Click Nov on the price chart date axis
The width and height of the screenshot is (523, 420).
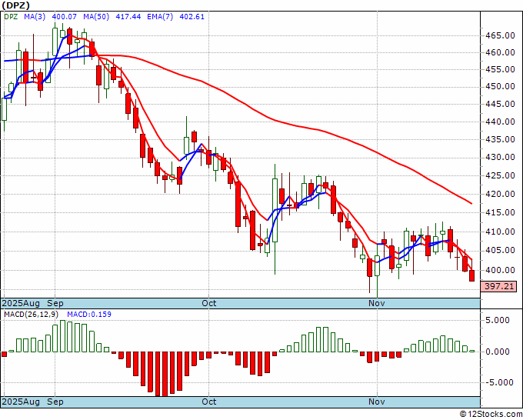click(x=377, y=303)
